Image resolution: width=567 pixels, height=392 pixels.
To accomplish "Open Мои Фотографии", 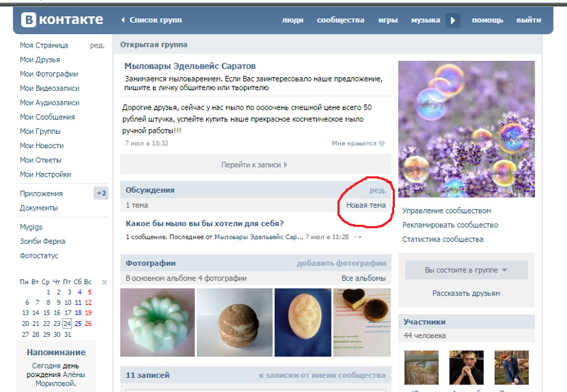I will (49, 74).
